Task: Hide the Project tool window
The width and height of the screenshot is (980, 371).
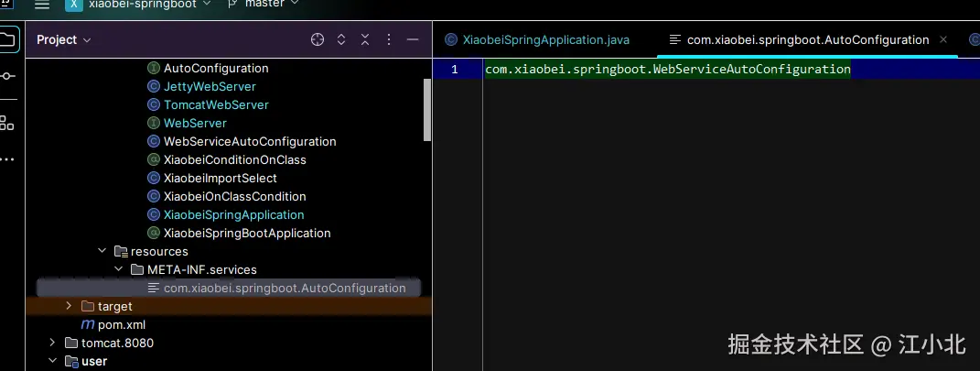Action: [x=413, y=39]
